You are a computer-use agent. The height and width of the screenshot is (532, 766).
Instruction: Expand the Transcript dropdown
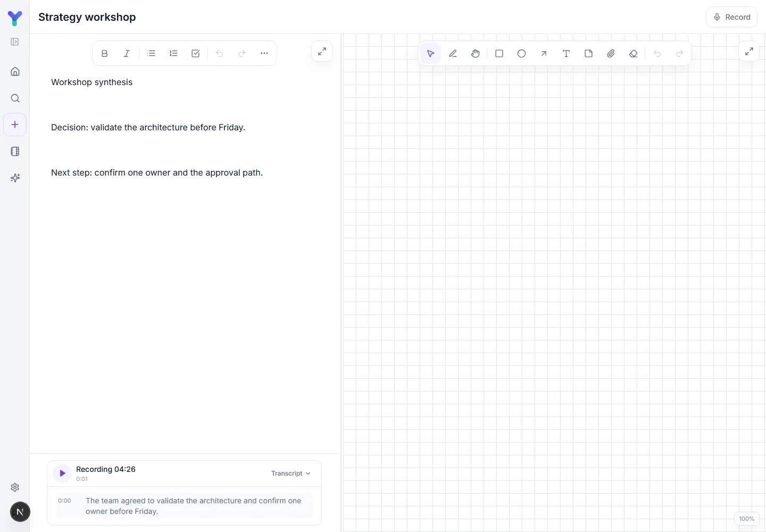290,473
